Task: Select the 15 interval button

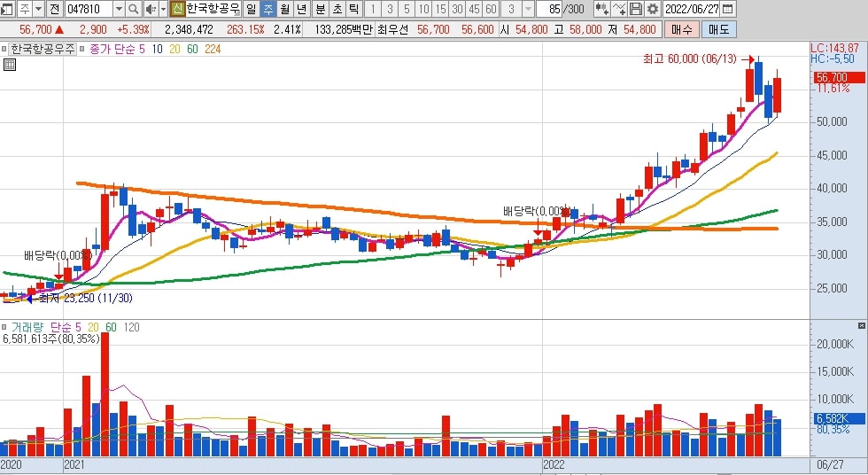Action: (441, 9)
